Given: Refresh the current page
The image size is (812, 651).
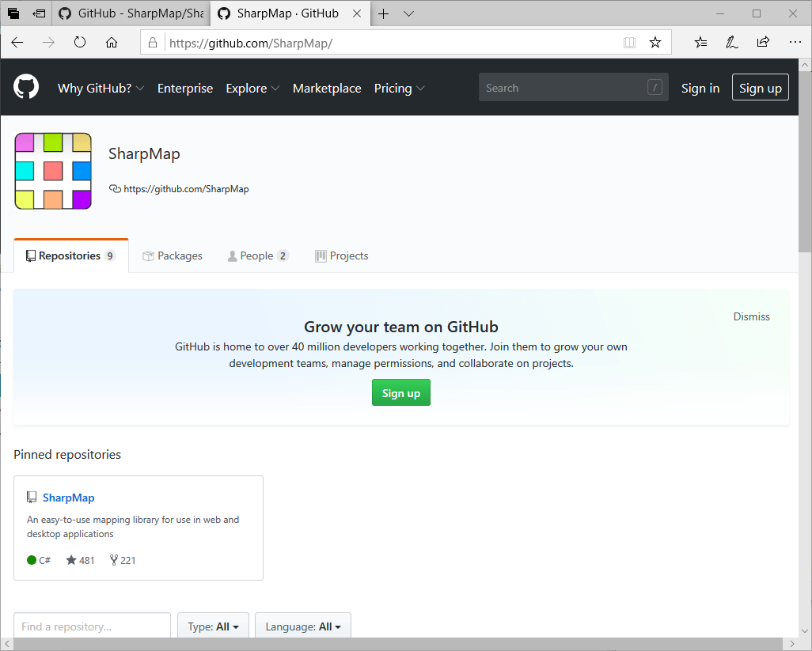Looking at the screenshot, I should [80, 43].
